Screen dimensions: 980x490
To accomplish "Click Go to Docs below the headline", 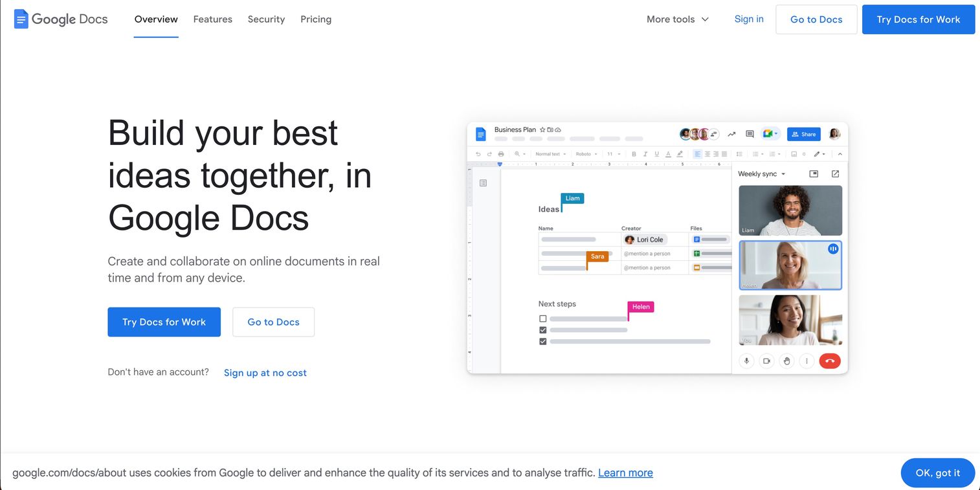I will click(x=273, y=322).
